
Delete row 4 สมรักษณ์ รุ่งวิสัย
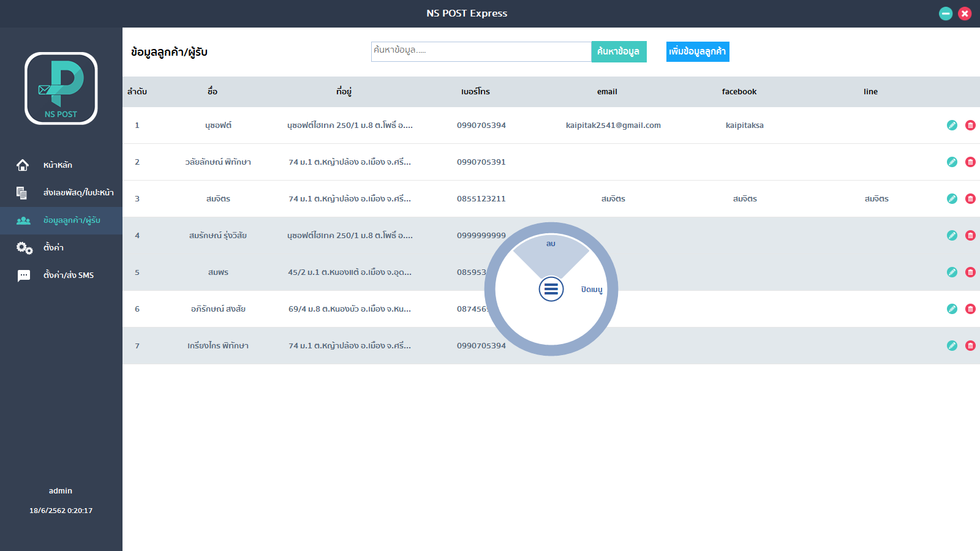(970, 235)
